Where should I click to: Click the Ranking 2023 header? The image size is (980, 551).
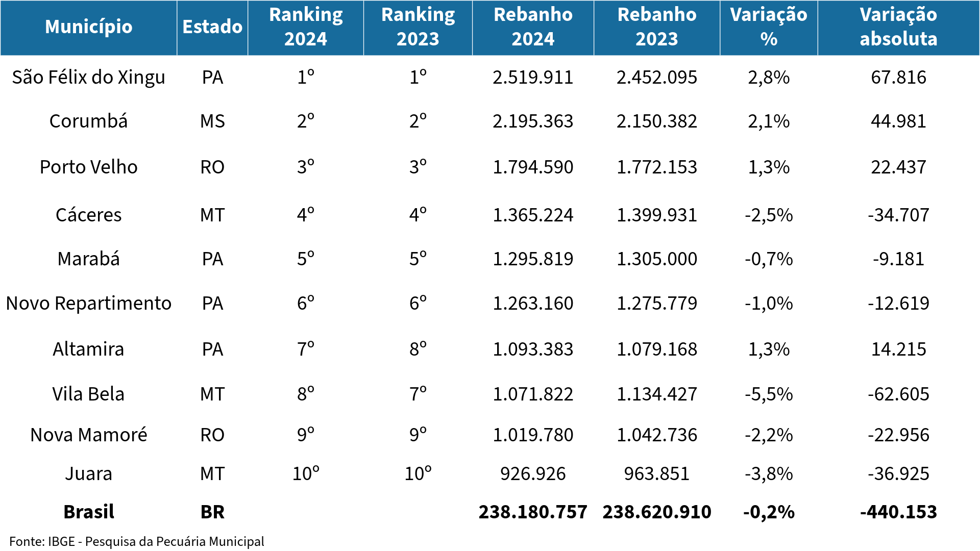coord(418,28)
